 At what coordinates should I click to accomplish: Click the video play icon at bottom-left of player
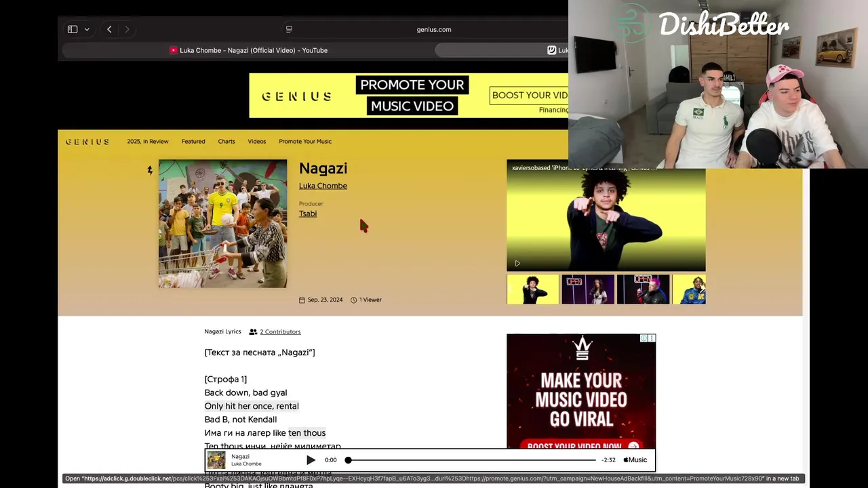click(x=517, y=264)
